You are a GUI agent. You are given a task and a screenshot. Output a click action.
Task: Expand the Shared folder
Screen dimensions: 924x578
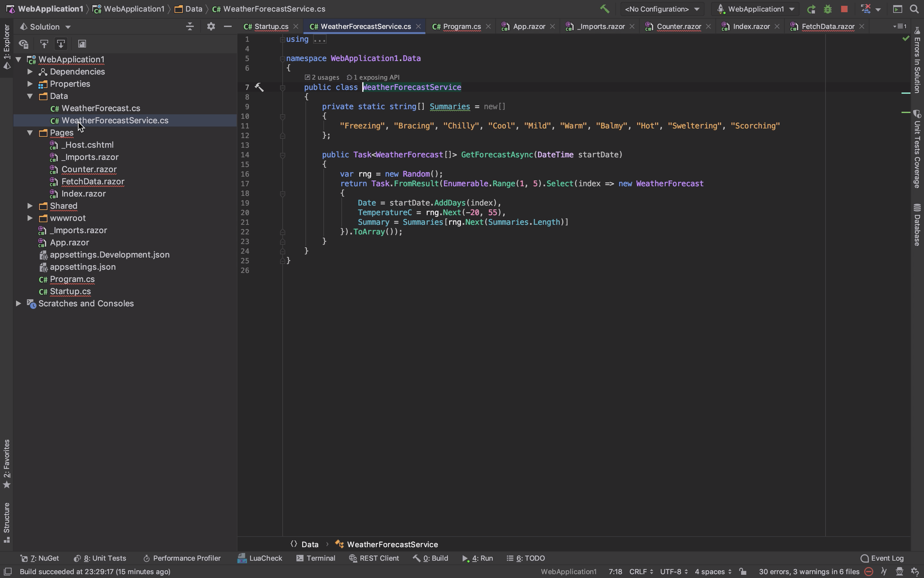coord(30,206)
